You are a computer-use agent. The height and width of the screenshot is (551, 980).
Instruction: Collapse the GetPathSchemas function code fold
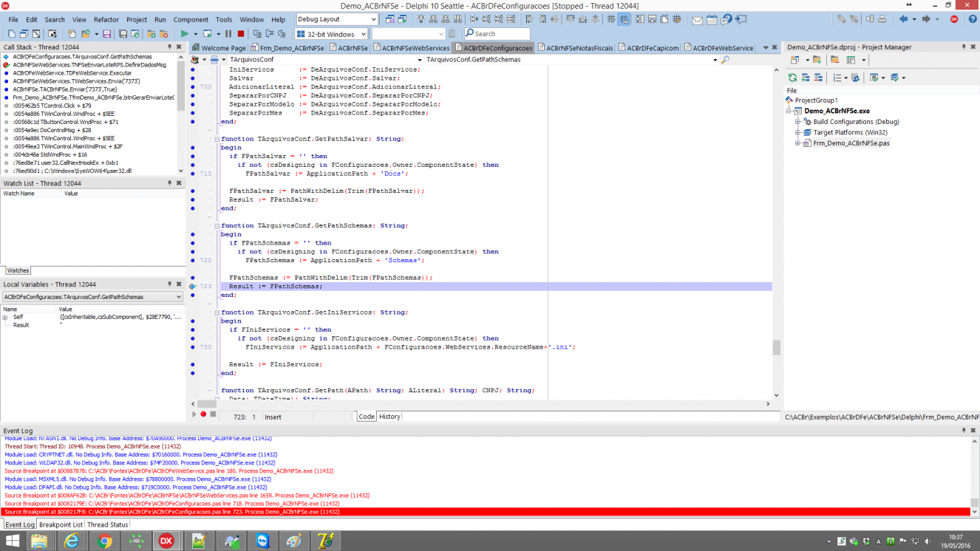217,225
